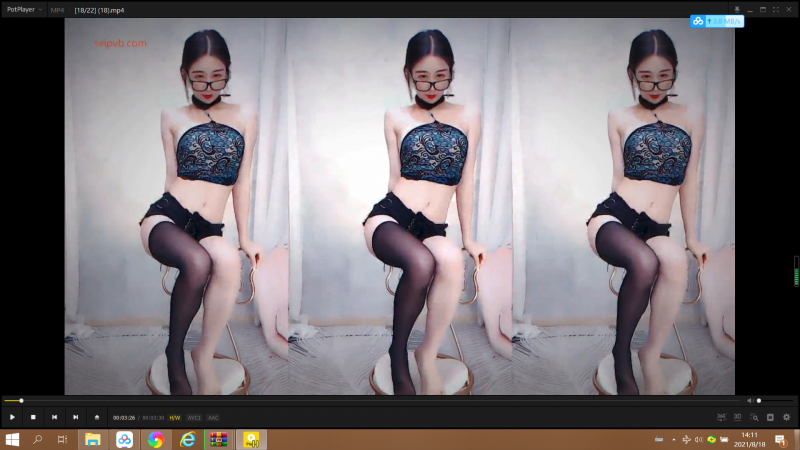Click the AVC1 video codec label
Screen dimensions: 800x450
[194, 417]
